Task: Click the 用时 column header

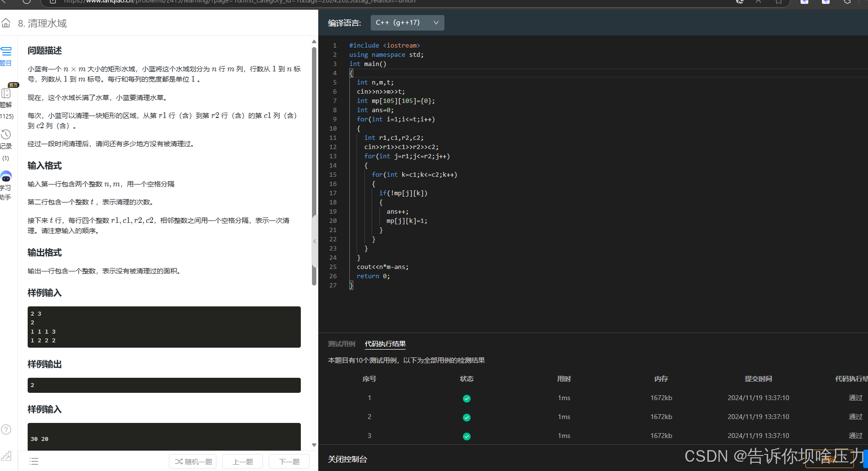Action: tap(564, 379)
